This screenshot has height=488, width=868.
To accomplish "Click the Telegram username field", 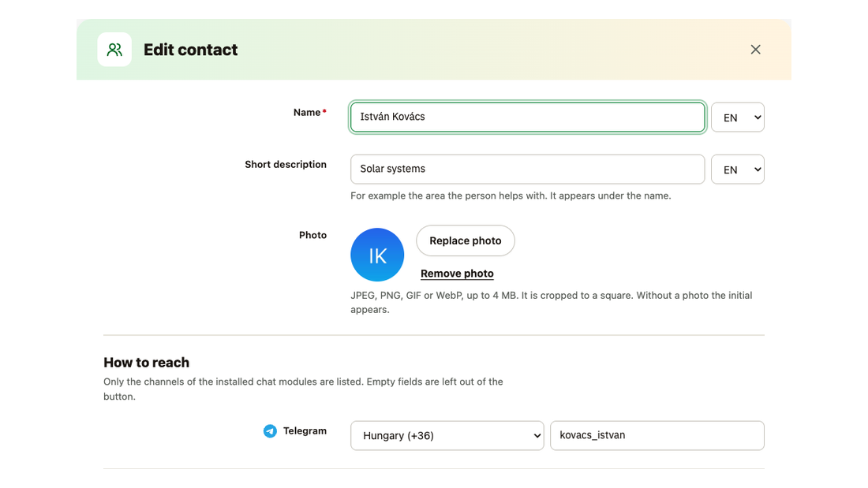I will coord(657,435).
